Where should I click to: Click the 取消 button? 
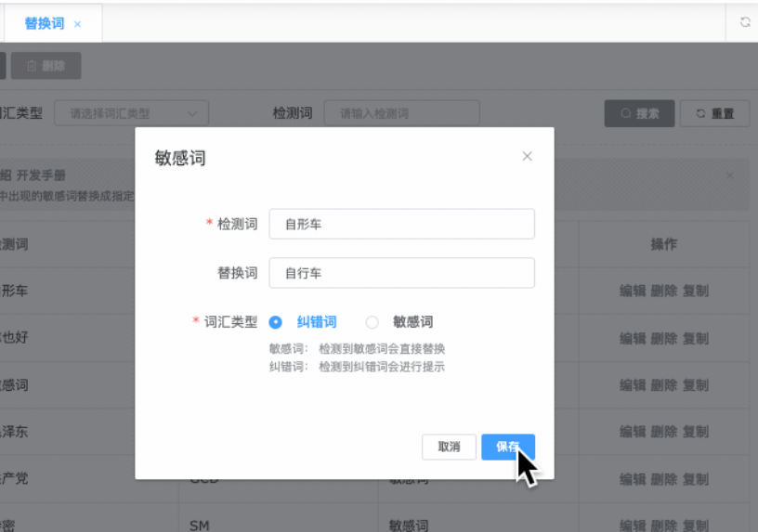click(x=449, y=447)
